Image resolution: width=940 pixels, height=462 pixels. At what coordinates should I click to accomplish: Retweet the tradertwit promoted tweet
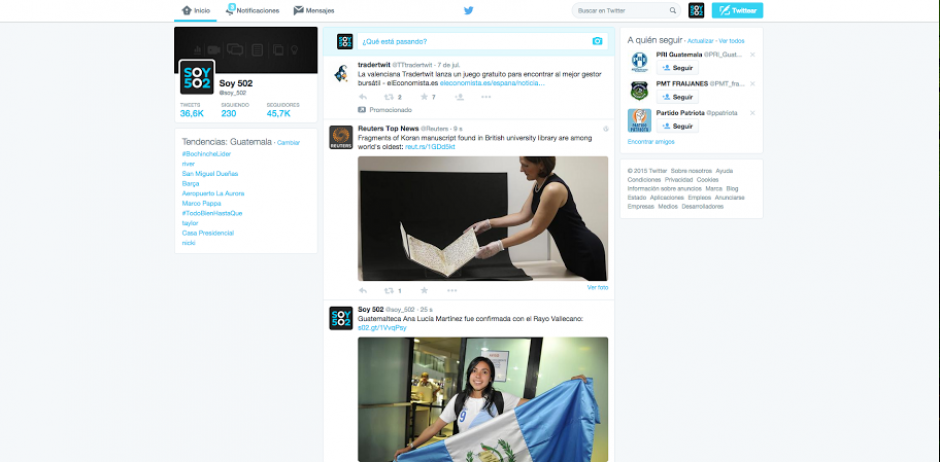[x=390, y=97]
